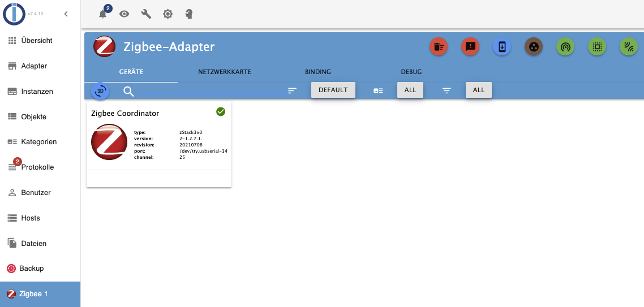Collapse the sidebar with the chevron arrow
The width and height of the screenshot is (644, 307).
click(66, 14)
